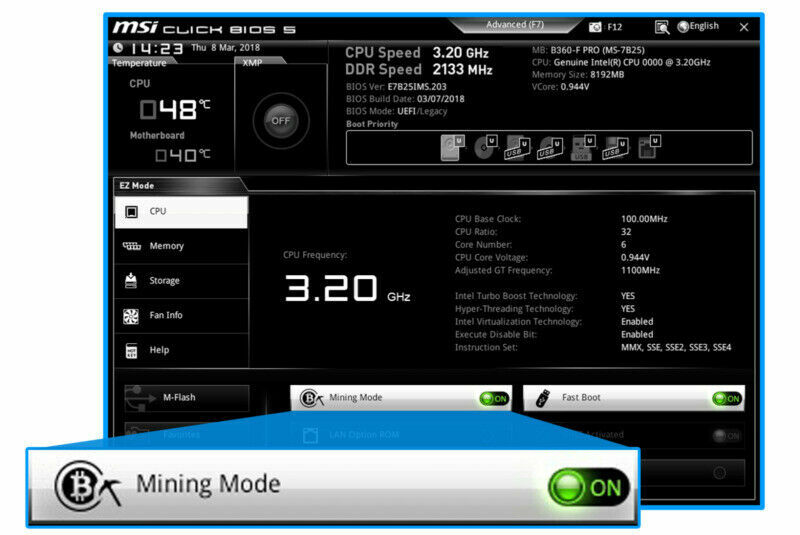The width and height of the screenshot is (800, 535).
Task: Click the EZ Mode panel header
Action: (177, 186)
